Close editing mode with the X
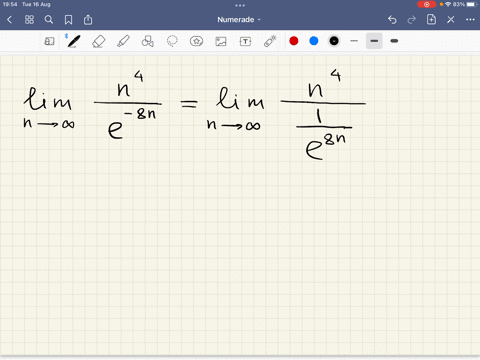Viewport: 480px width, 360px height. [451, 20]
